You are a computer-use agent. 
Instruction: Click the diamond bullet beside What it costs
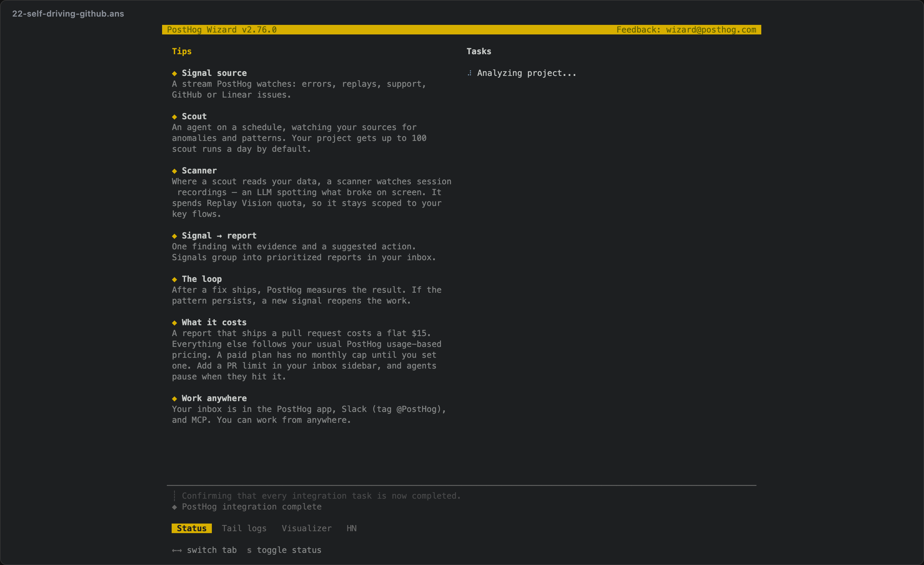point(175,323)
